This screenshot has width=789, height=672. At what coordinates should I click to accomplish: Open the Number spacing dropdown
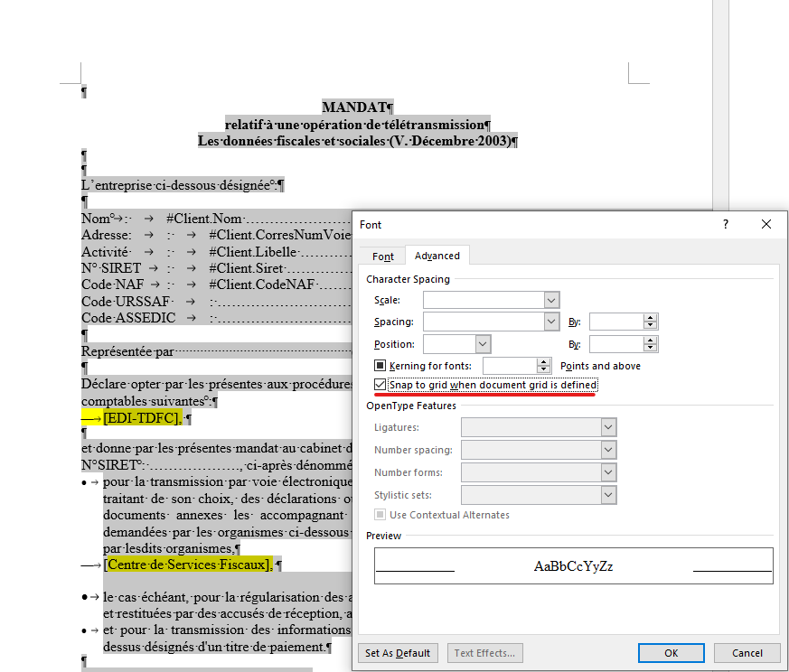coord(608,450)
